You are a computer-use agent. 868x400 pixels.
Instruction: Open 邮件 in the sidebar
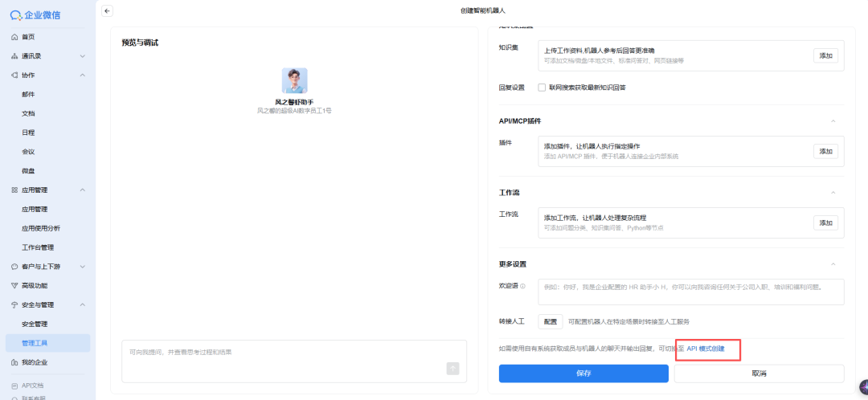28,95
